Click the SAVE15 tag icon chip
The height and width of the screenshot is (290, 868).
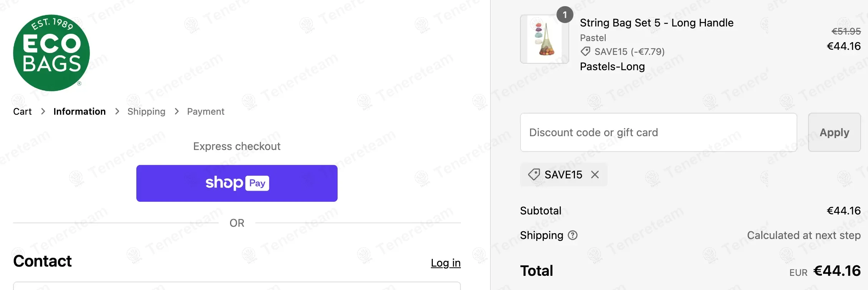click(534, 175)
